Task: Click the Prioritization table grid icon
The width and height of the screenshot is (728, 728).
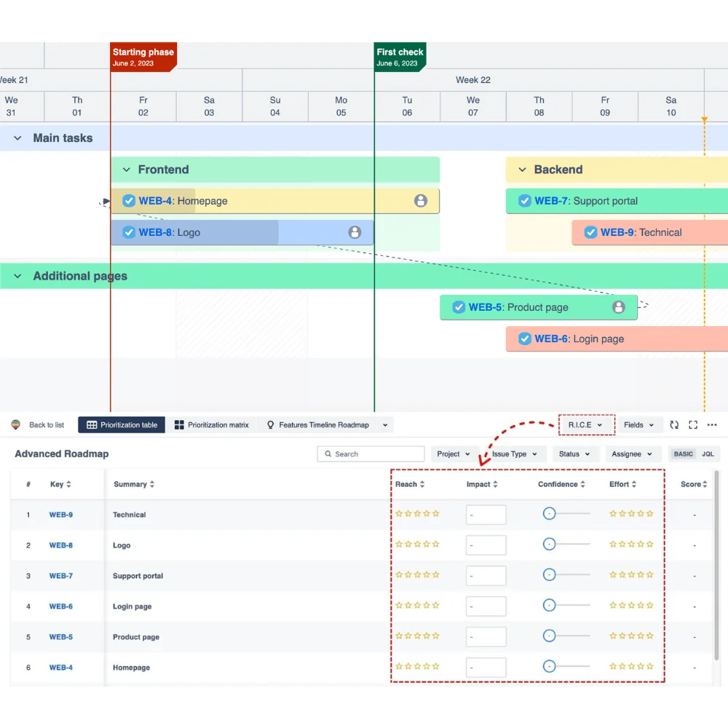Action: point(92,425)
